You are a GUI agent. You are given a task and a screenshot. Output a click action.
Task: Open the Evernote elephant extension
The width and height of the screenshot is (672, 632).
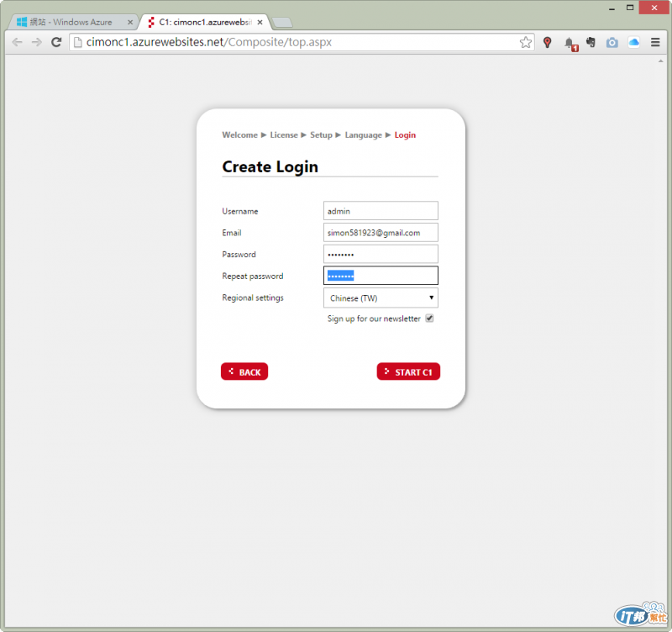click(591, 42)
